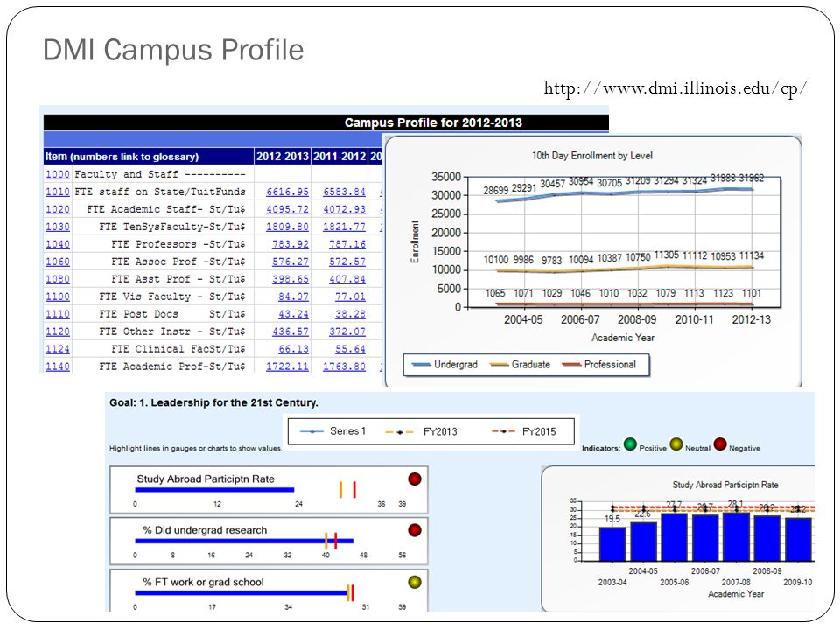Viewport: 840px width, 630px height.
Task: Click FT work gauge yellow status indicator
Action: [x=415, y=583]
